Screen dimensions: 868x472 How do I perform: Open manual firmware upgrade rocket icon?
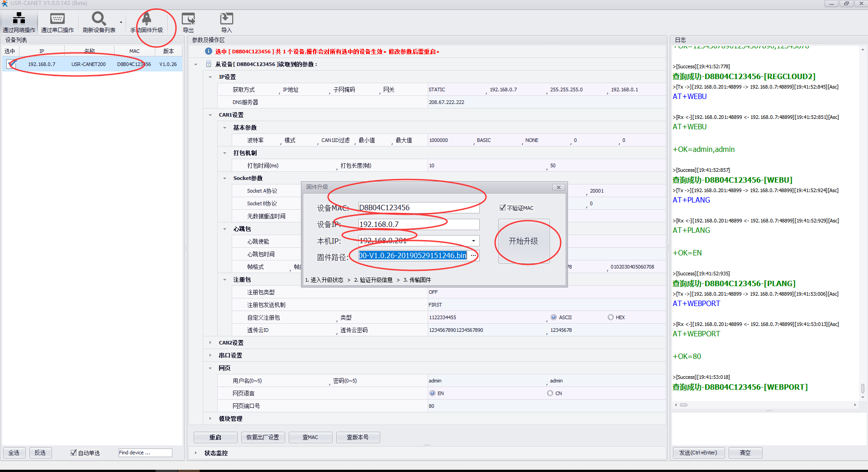[x=147, y=19]
